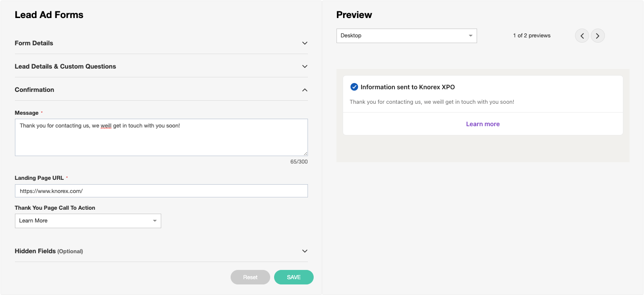
Task: Show the next preview arrow
Action: (x=597, y=36)
